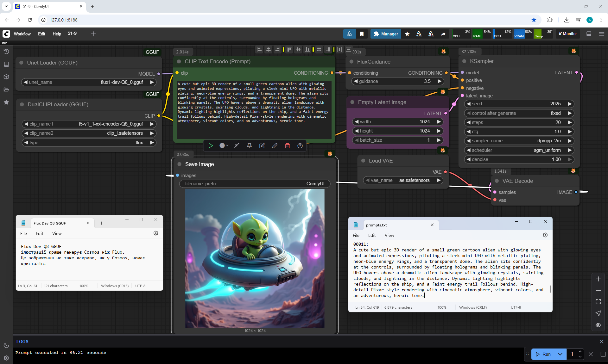Image resolution: width=608 pixels, height=364 pixels.
Task: Open the Workflow menu
Action: 22,34
